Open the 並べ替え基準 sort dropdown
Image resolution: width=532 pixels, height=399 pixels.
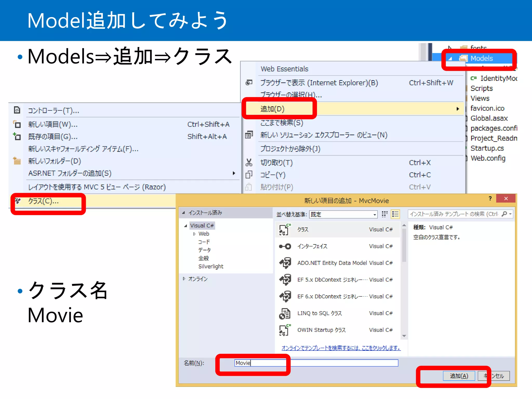[374, 215]
